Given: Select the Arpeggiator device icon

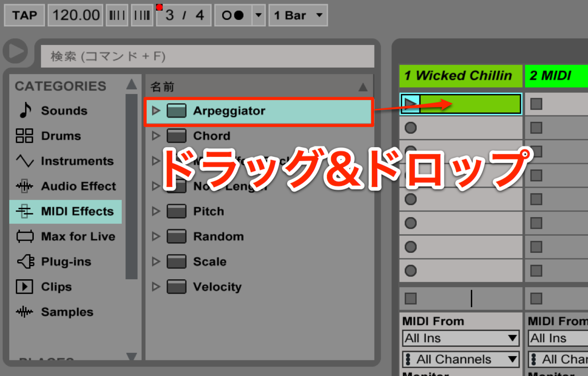Looking at the screenshot, I should pyautogui.click(x=176, y=111).
